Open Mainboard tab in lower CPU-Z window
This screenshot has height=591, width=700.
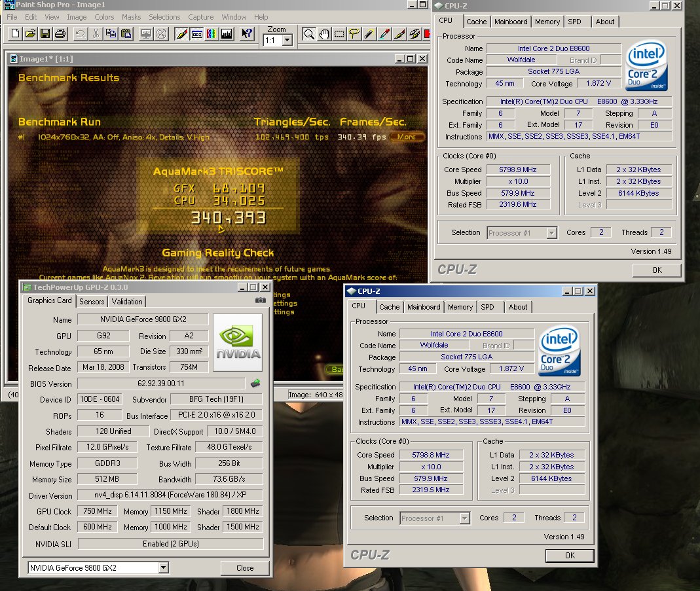tap(424, 307)
